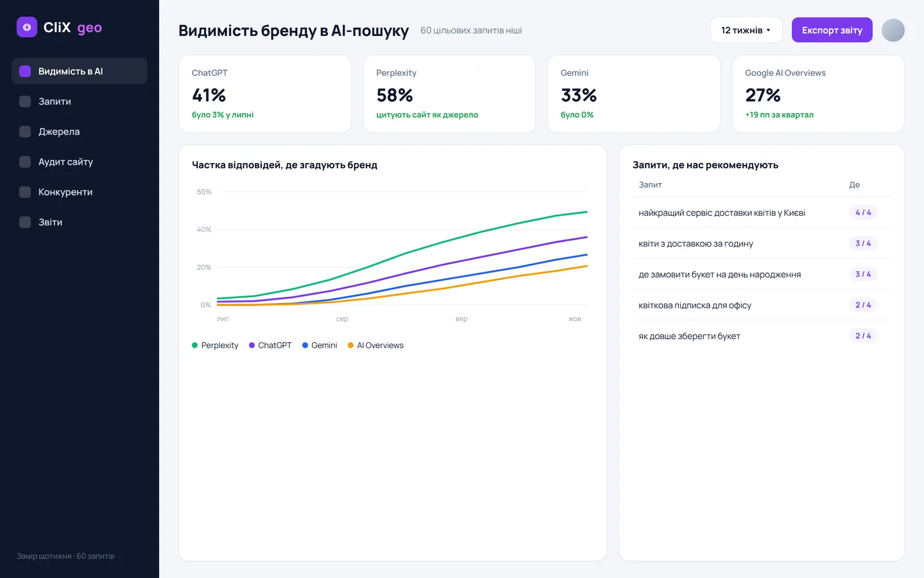Click the icon beside Аудит сайту
The height and width of the screenshot is (578, 924).
(x=25, y=162)
